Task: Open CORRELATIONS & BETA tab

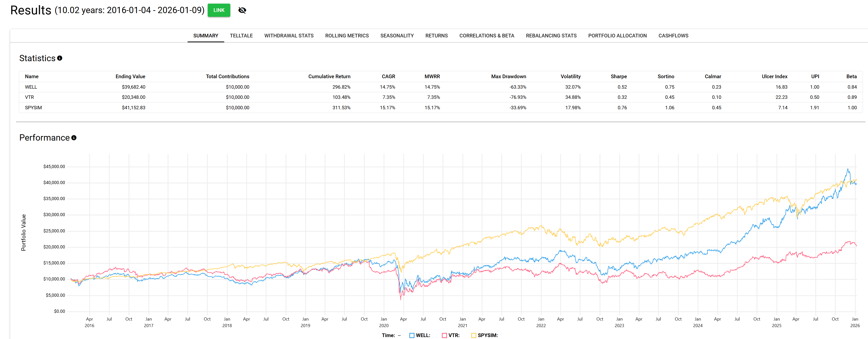Action: (x=487, y=36)
